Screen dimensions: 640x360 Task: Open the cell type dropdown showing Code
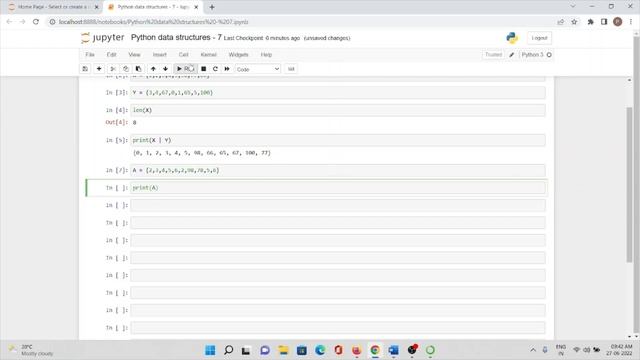pos(258,69)
